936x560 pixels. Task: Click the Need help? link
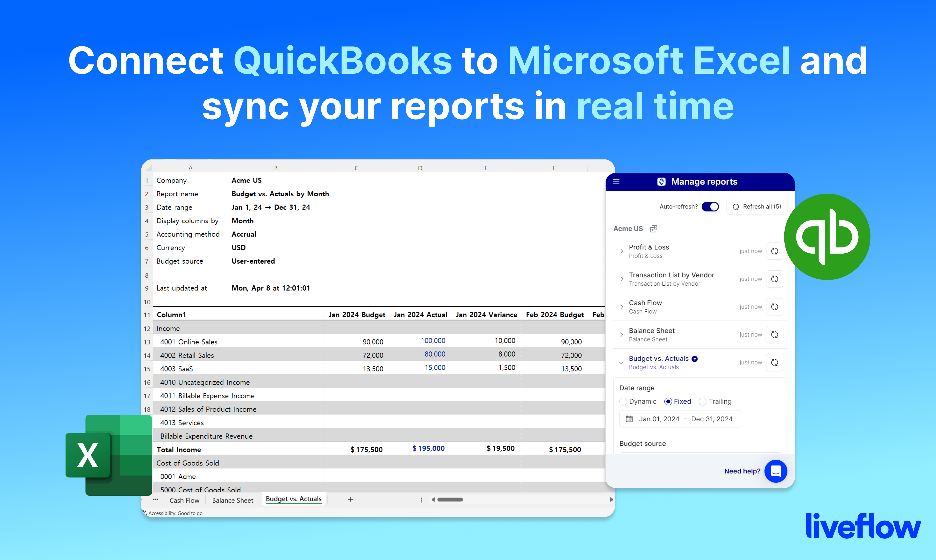(x=742, y=471)
